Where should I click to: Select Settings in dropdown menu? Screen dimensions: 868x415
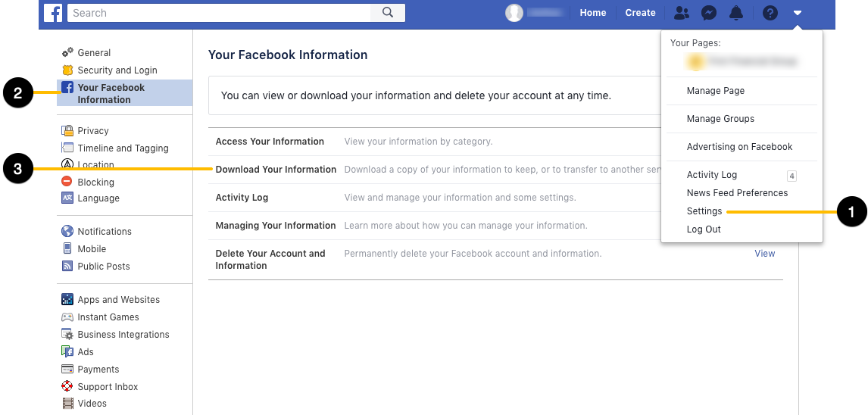(x=704, y=211)
